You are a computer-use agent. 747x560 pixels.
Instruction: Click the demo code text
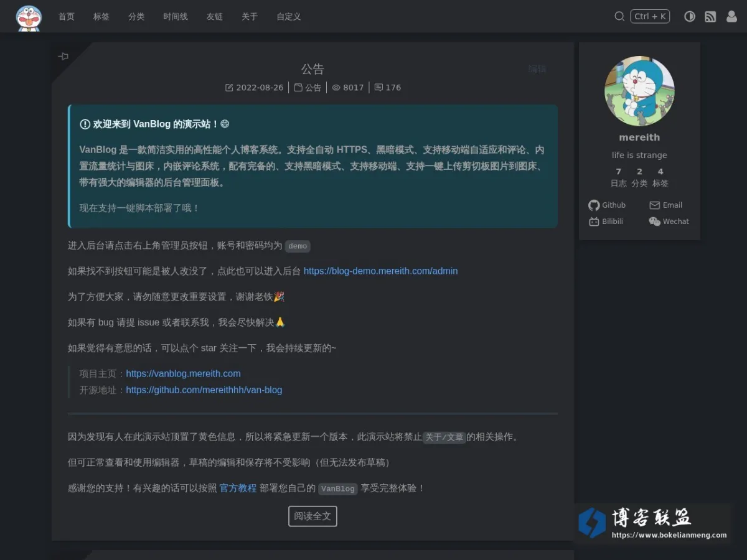298,246
